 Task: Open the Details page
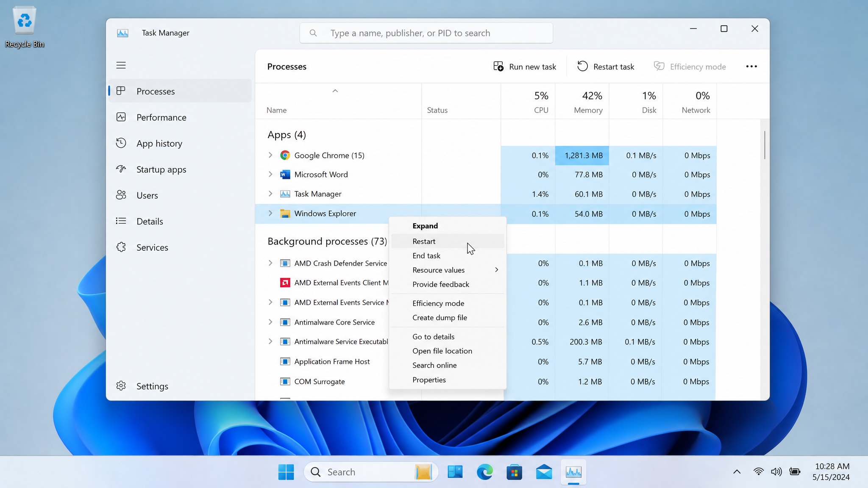click(x=180, y=221)
